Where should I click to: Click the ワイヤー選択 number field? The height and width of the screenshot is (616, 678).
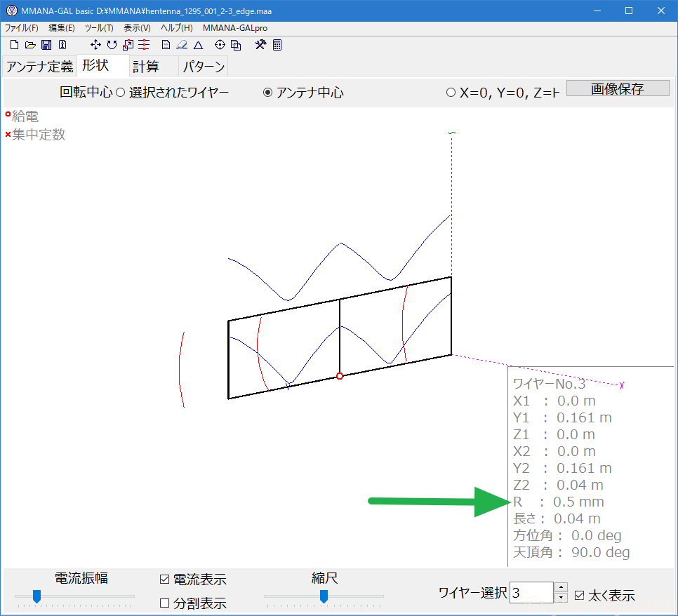tap(531, 593)
